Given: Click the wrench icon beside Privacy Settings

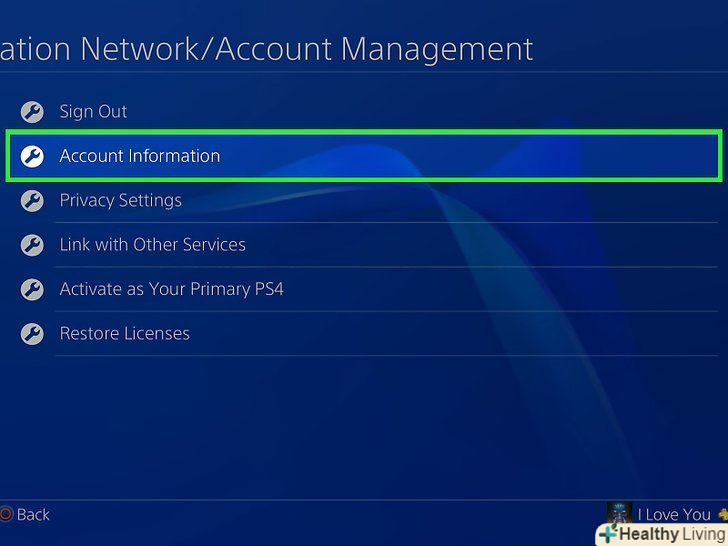Looking at the screenshot, I should (x=32, y=201).
